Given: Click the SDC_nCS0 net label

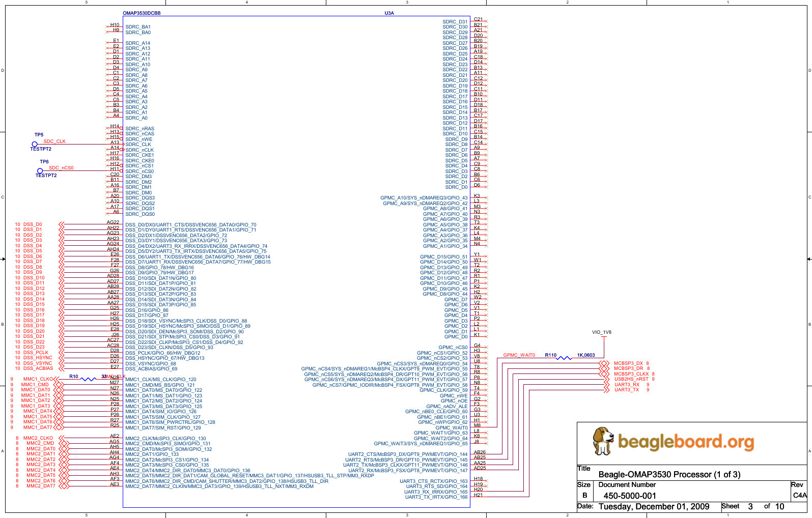Looking at the screenshot, I should pos(61,168).
